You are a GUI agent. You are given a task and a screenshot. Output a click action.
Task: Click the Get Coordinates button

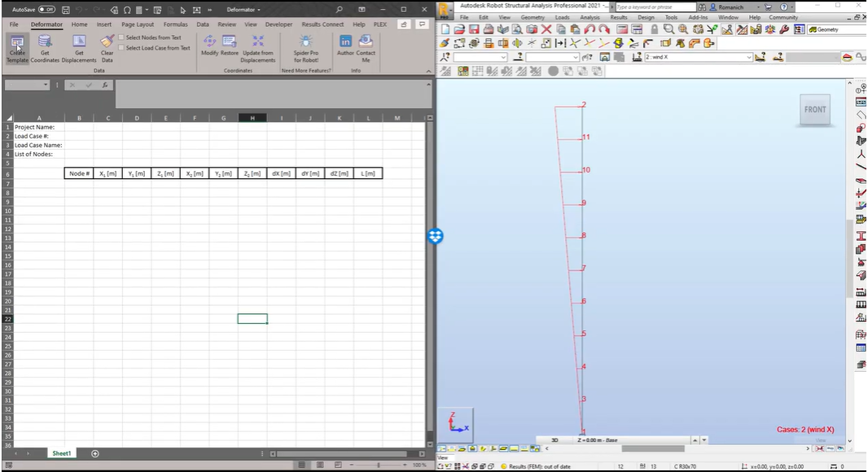(45, 49)
